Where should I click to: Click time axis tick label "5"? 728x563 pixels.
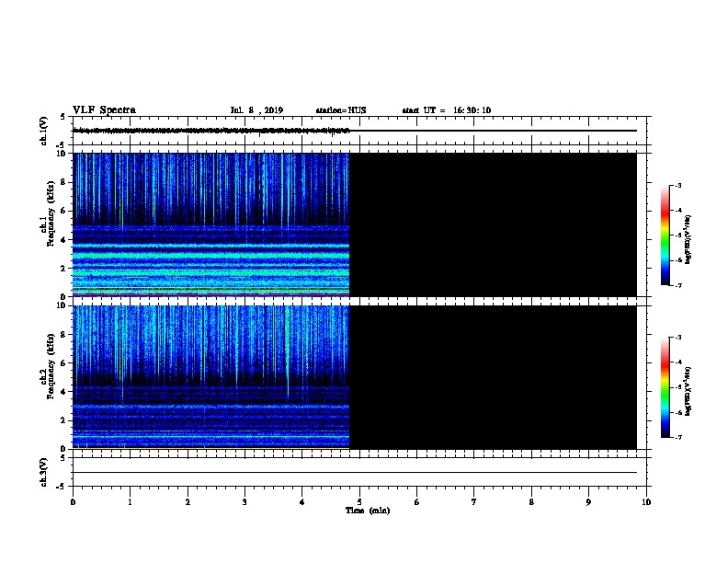[x=359, y=502]
